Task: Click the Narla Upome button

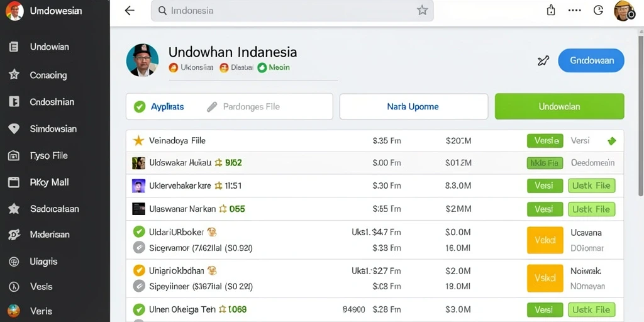Action: coord(414,107)
